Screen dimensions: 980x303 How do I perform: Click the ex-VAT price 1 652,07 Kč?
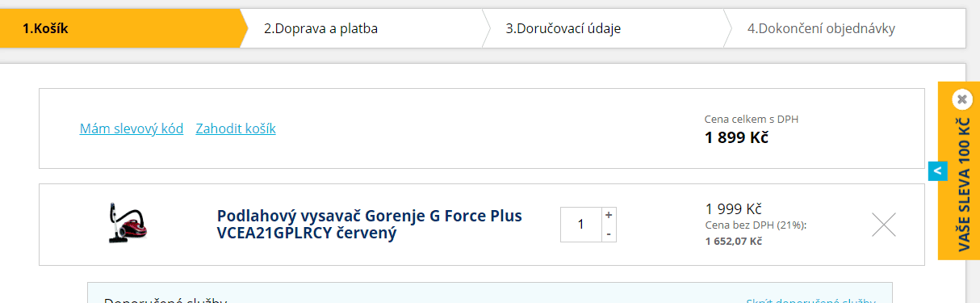[x=734, y=241]
